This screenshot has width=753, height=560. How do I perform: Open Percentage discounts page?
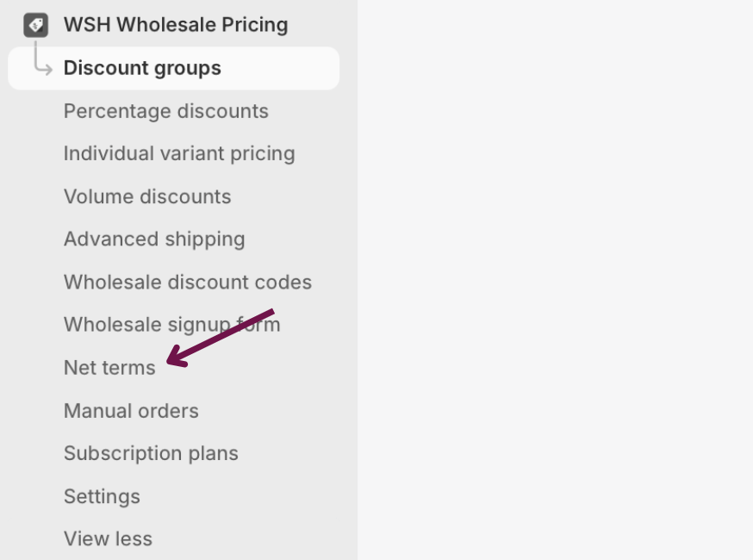pos(165,111)
